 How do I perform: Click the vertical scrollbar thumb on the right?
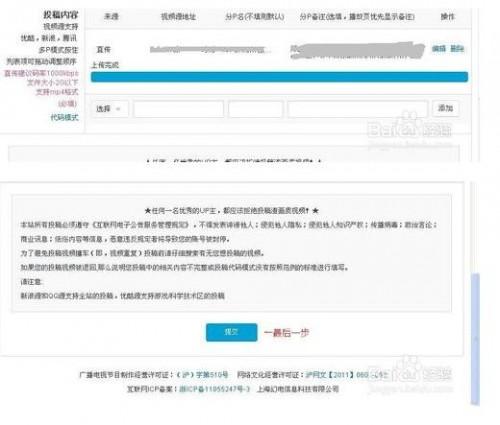475,338
